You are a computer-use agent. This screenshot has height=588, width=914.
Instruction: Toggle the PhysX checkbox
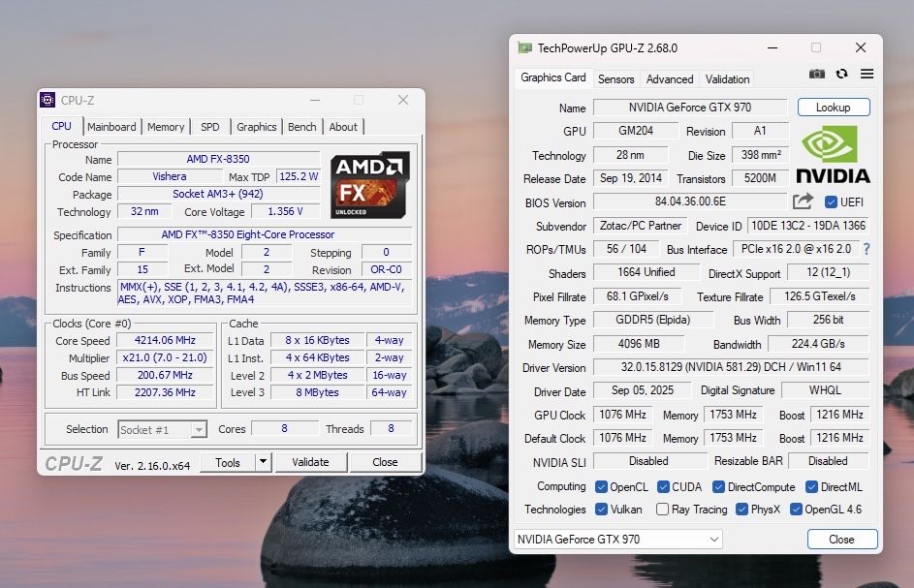[x=741, y=510]
